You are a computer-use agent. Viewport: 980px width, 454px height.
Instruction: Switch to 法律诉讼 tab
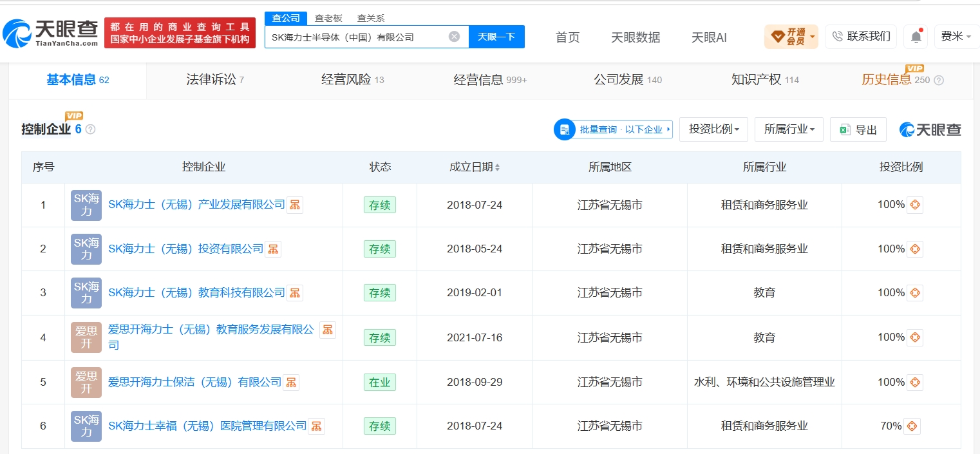(x=215, y=80)
